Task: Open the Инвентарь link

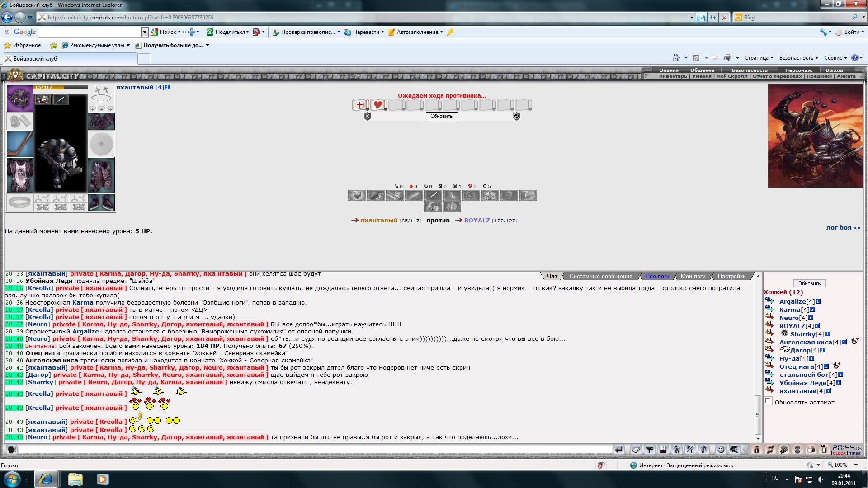Action: pyautogui.click(x=673, y=76)
